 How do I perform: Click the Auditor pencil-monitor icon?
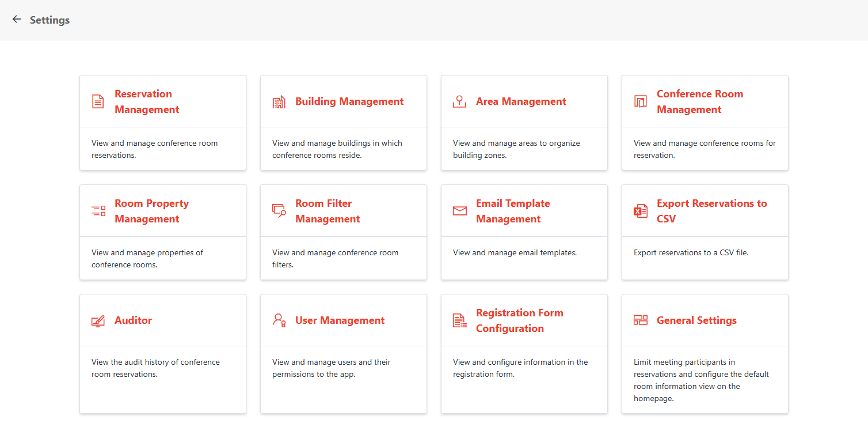(x=98, y=320)
